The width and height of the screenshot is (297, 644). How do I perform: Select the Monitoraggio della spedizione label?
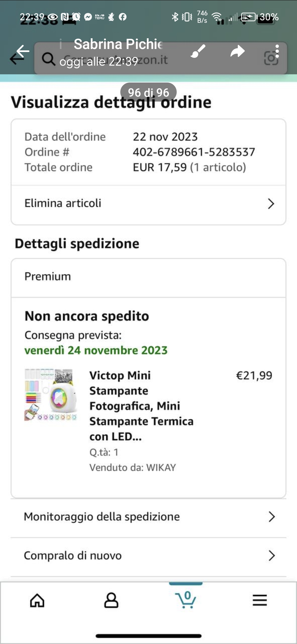[102, 517]
